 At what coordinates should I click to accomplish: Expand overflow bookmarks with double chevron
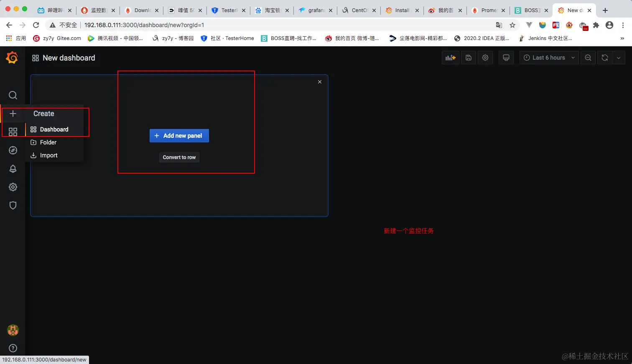point(622,38)
